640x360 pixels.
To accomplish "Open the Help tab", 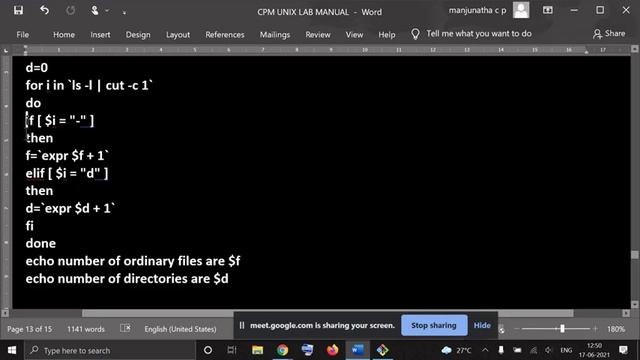I will click(387, 35).
